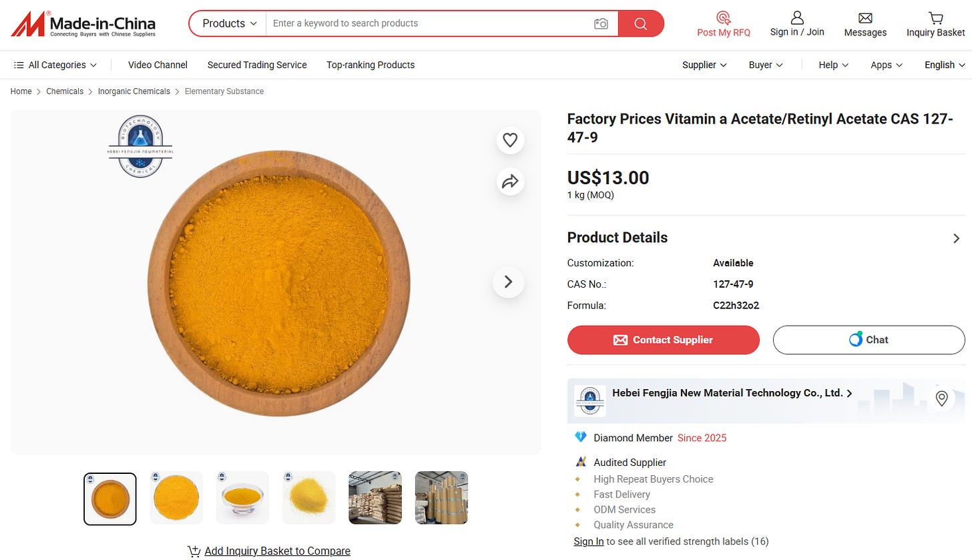
Task: Expand Product Details chevron
Action: click(x=956, y=238)
